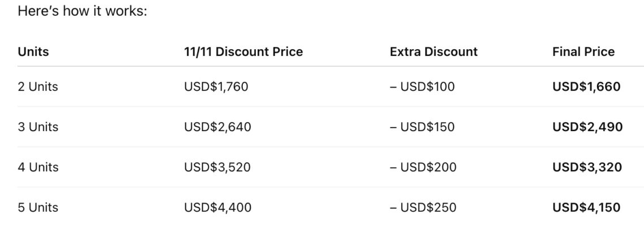
Task: Click the USD$1,660 final price
Action: [586, 87]
